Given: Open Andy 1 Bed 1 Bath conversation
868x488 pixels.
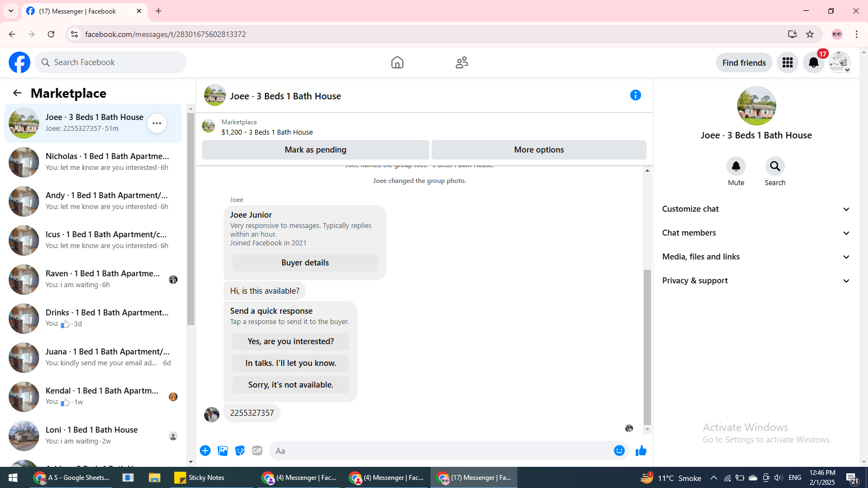Looking at the screenshot, I should [93, 201].
